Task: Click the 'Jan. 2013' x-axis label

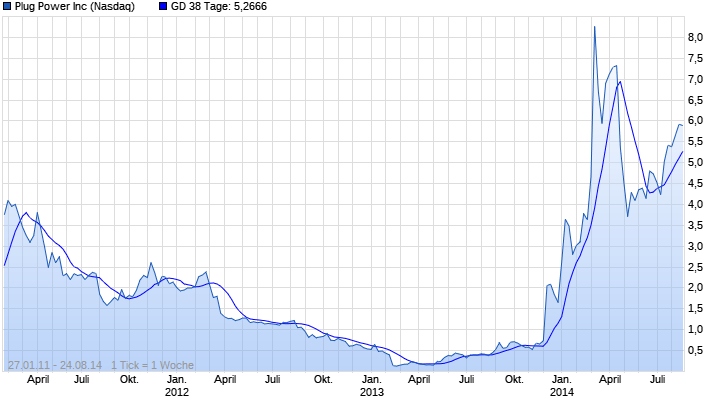Action: (x=372, y=386)
